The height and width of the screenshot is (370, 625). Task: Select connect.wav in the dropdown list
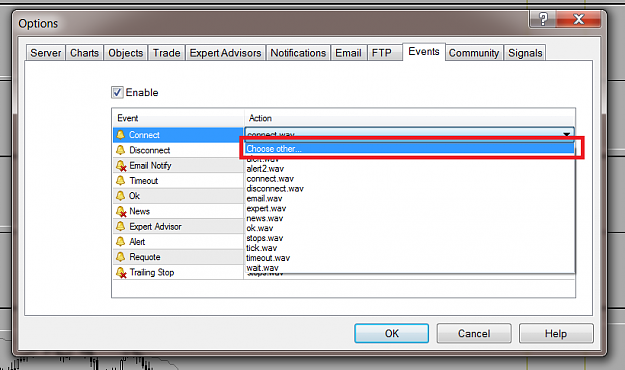click(x=410, y=179)
